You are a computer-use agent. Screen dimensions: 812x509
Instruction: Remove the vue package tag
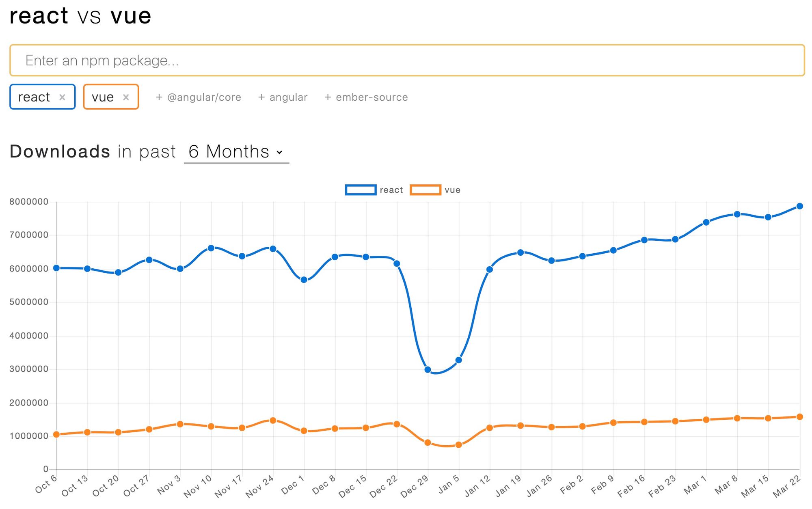(126, 97)
